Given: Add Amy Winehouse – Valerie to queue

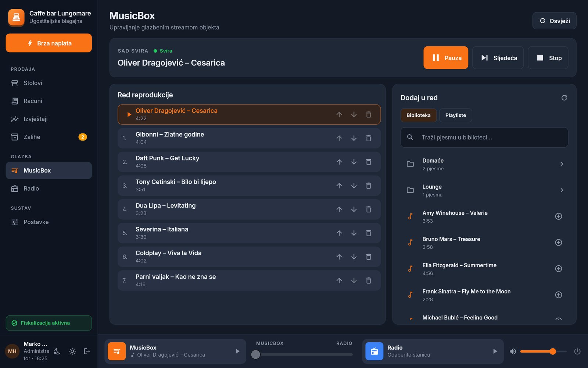Looking at the screenshot, I should point(559,216).
